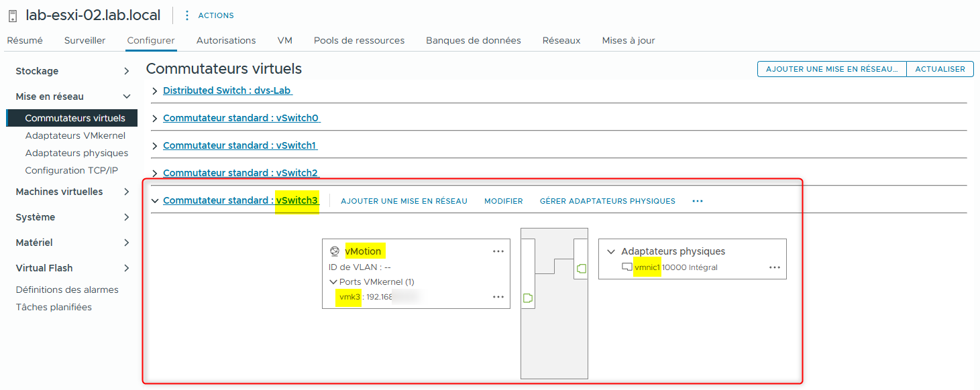Click the ACTUALISER button
The height and width of the screenshot is (390, 980).
(939, 68)
